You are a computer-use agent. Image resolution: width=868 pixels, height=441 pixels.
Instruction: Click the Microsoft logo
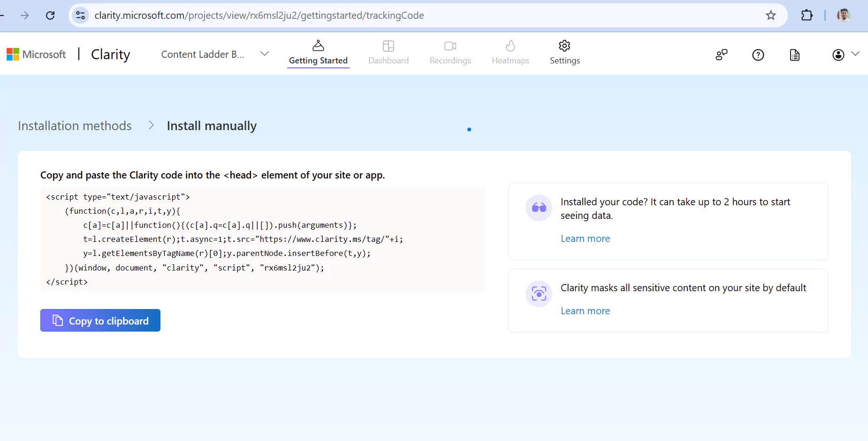[x=36, y=54]
